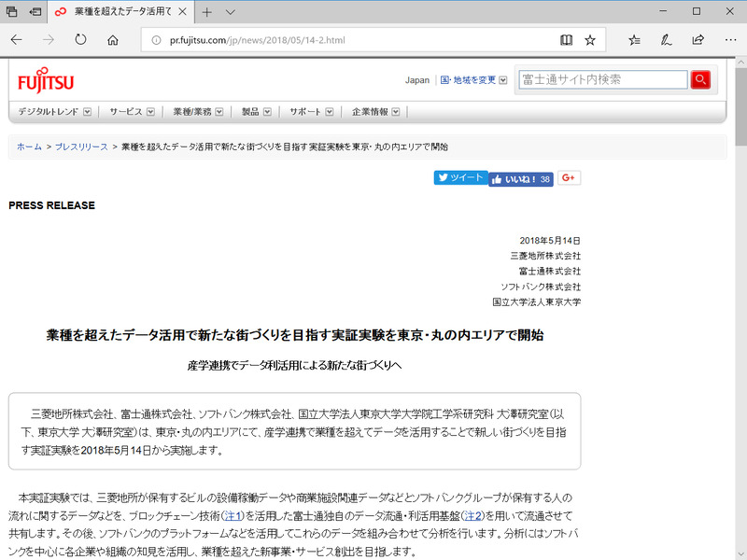The width and height of the screenshot is (747, 560).
Task: Open the Edge settings ellipsis menu
Action: [730, 40]
